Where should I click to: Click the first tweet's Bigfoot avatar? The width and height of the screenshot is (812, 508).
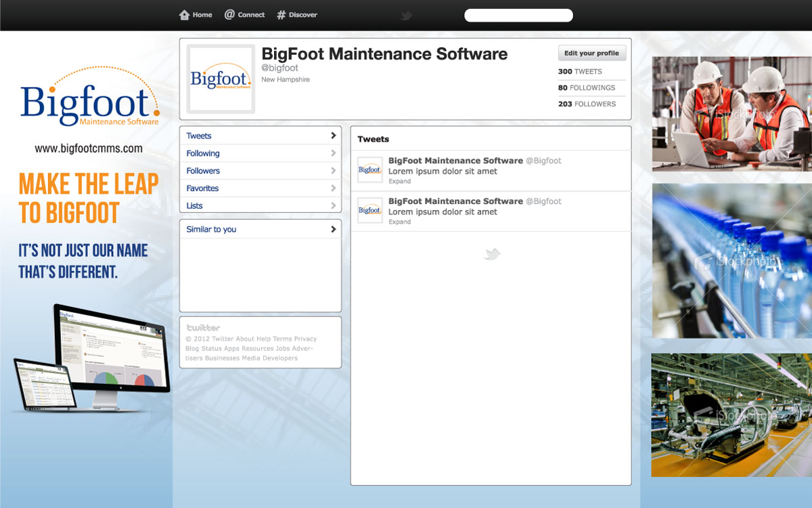pyautogui.click(x=370, y=170)
